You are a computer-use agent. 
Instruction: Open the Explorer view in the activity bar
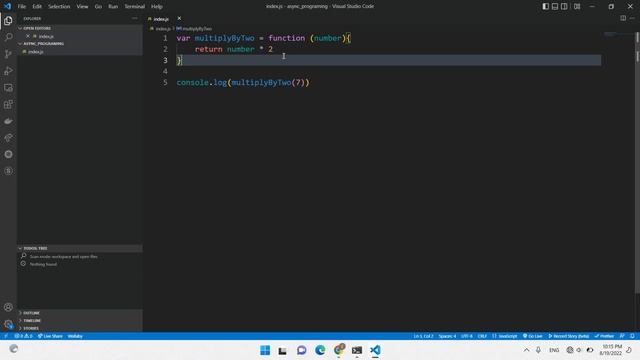(x=8, y=21)
